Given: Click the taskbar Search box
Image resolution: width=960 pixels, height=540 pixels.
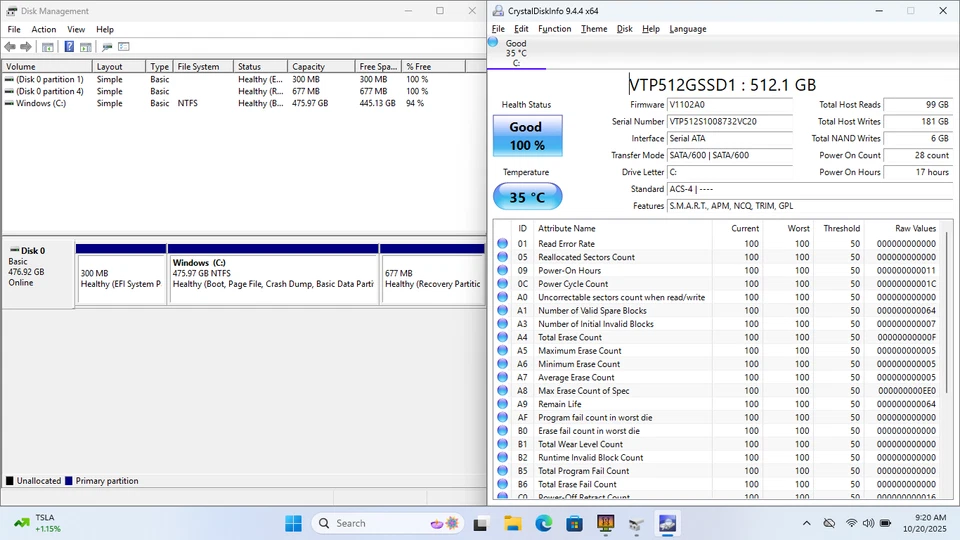Looking at the screenshot, I should 388,523.
